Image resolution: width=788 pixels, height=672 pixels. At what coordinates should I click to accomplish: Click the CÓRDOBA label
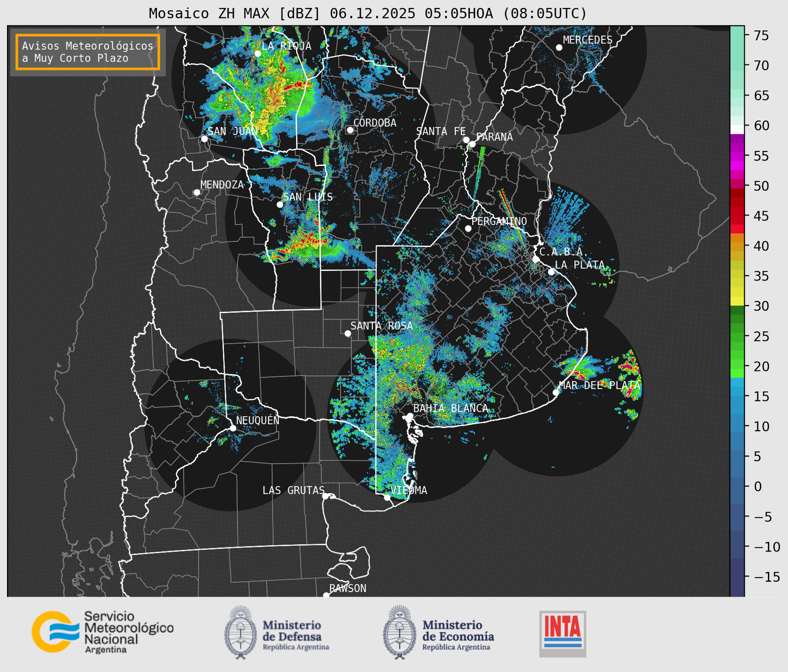click(x=375, y=122)
